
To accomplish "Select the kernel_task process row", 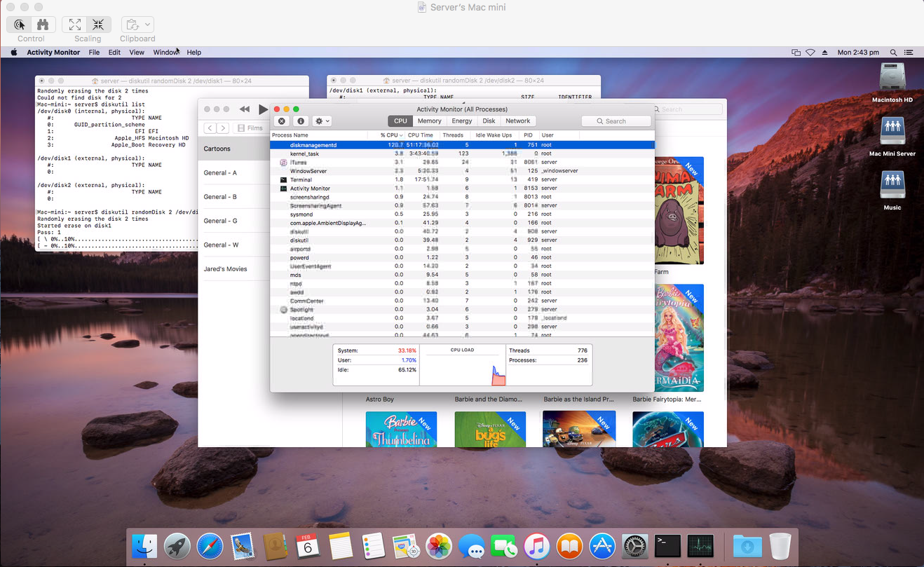I will [462, 153].
